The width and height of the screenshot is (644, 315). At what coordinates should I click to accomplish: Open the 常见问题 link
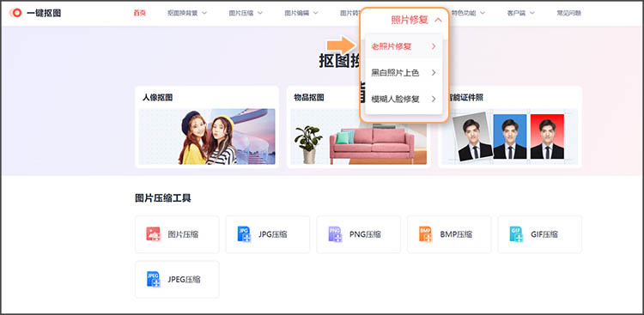click(x=568, y=13)
